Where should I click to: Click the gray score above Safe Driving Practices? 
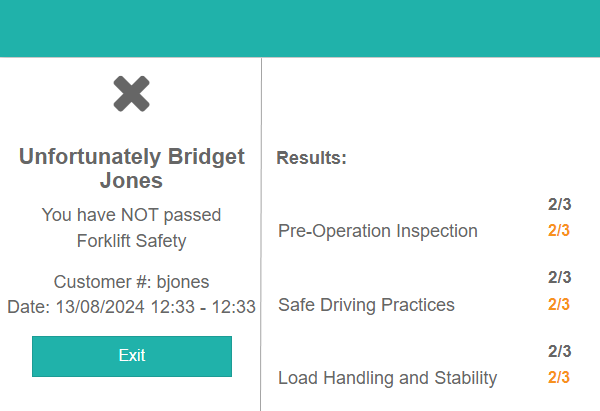coord(558,277)
